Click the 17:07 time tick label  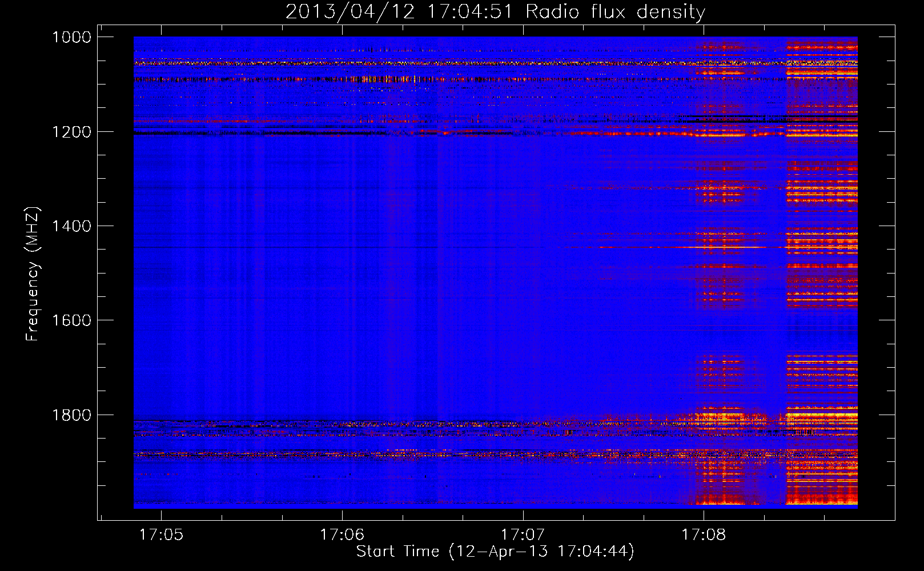click(x=523, y=534)
